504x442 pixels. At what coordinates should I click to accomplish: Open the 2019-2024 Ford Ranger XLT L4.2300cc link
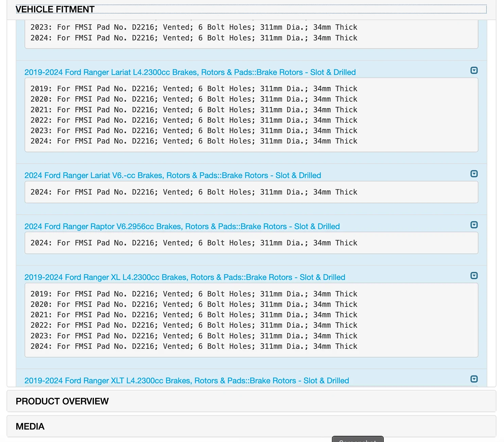pos(187,381)
